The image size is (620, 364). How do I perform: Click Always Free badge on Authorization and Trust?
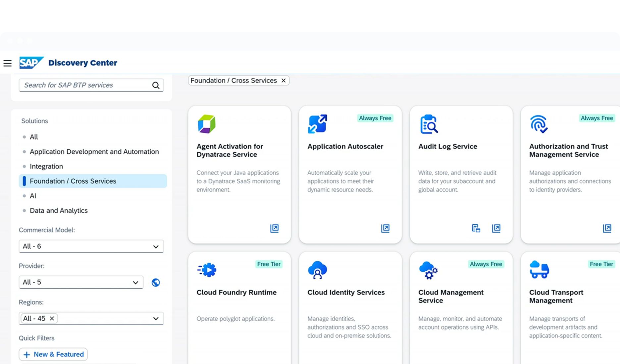coord(597,118)
